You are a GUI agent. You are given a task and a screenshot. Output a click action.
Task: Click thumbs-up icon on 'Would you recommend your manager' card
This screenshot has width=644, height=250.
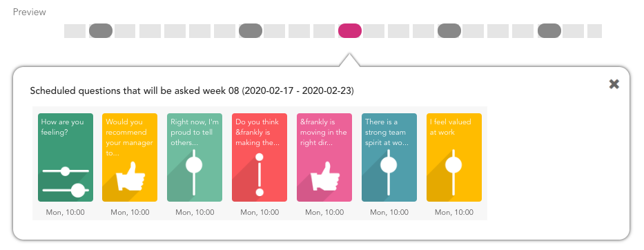131,176
